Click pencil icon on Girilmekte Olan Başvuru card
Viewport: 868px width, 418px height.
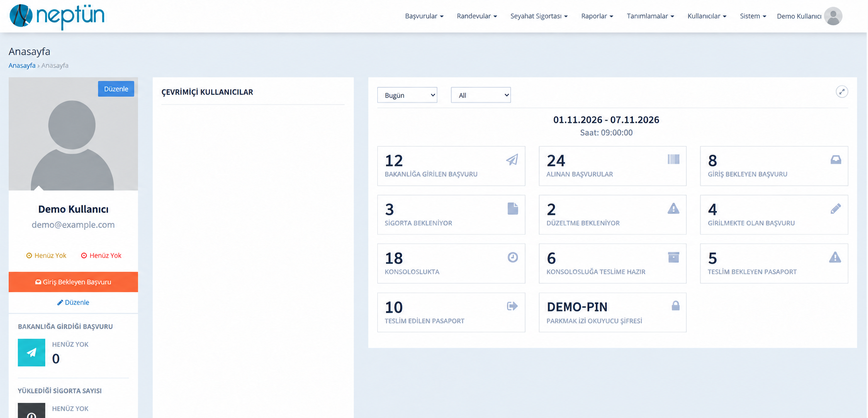coord(836,209)
